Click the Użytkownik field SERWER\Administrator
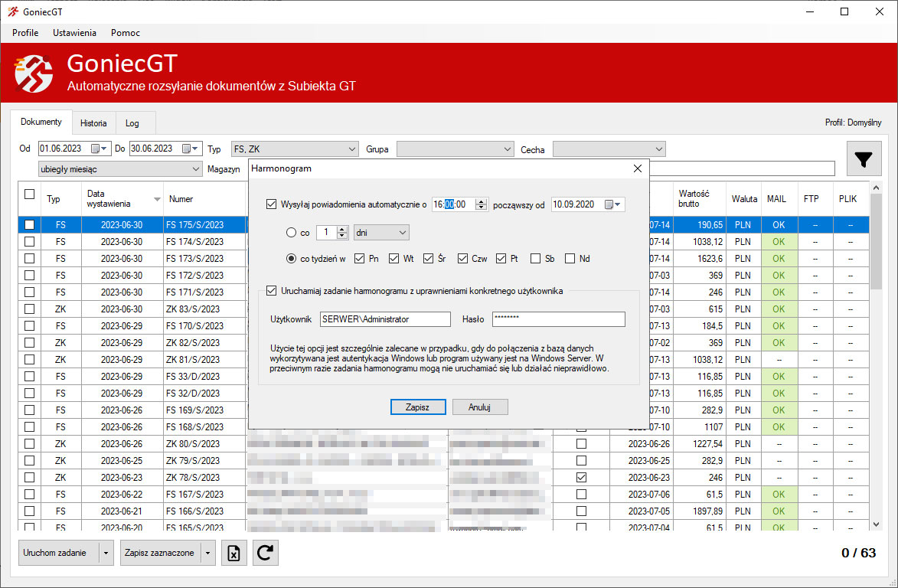 click(385, 319)
